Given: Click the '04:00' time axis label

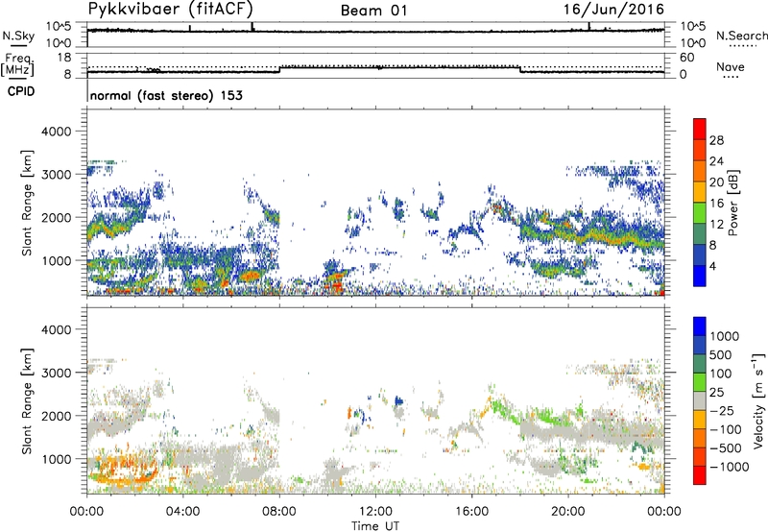Looking at the screenshot, I should 182,512.
